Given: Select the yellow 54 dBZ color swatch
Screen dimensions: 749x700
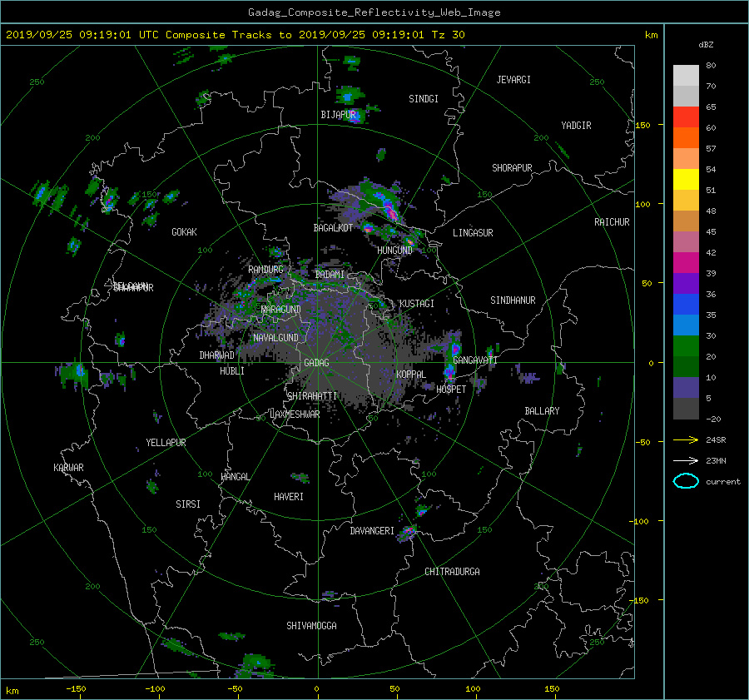Looking at the screenshot, I should (686, 179).
